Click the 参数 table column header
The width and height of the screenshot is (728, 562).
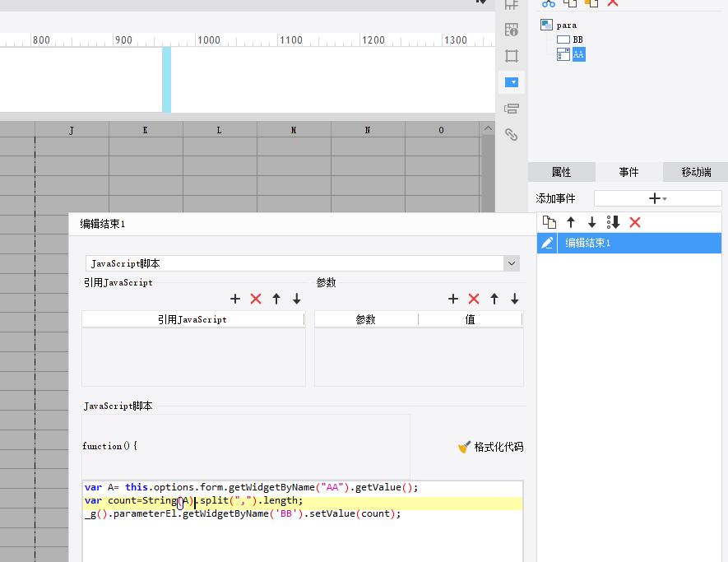pyautogui.click(x=366, y=319)
